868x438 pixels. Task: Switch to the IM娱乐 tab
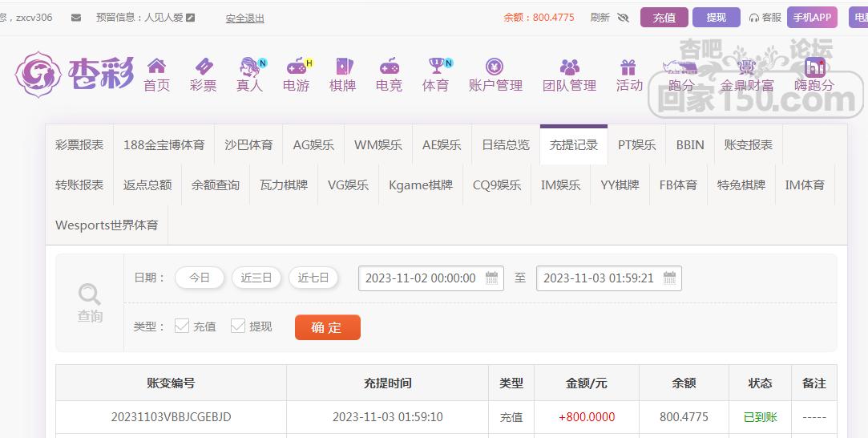click(x=561, y=185)
